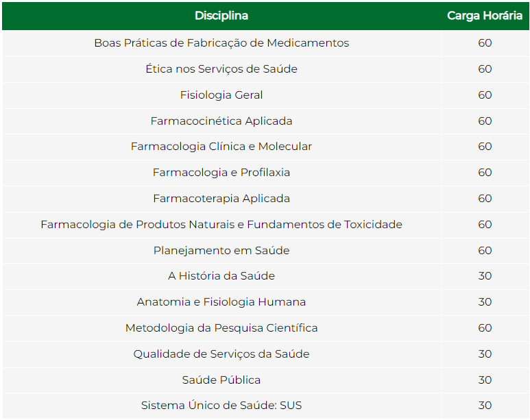Click Farmacologia e Profilaxia entry
This screenshot has height=420, width=530.
(x=221, y=173)
